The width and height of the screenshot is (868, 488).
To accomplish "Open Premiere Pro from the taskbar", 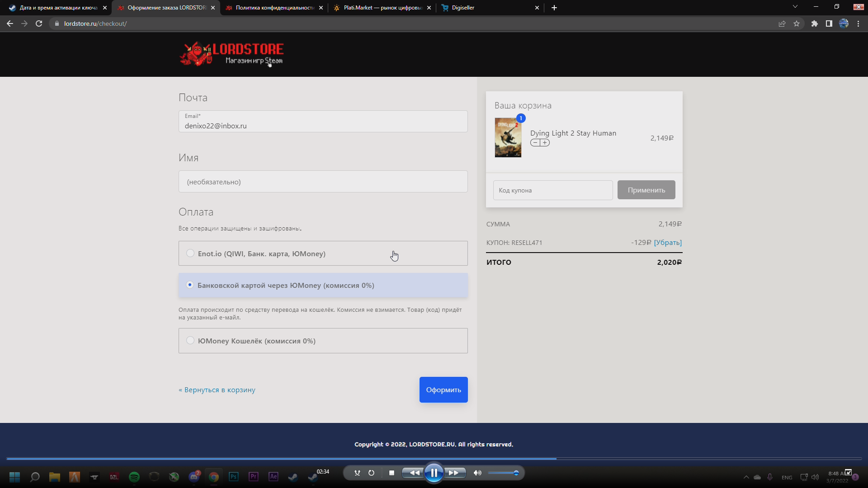I will tap(254, 477).
